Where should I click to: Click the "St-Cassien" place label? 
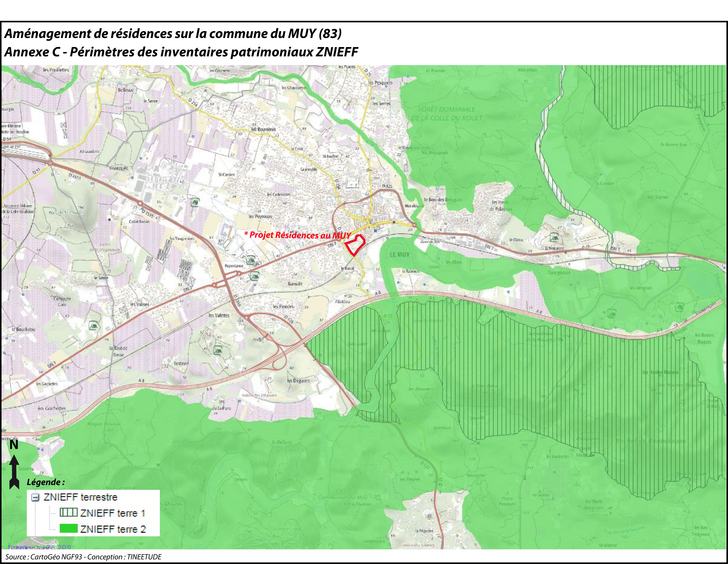[x=226, y=175]
